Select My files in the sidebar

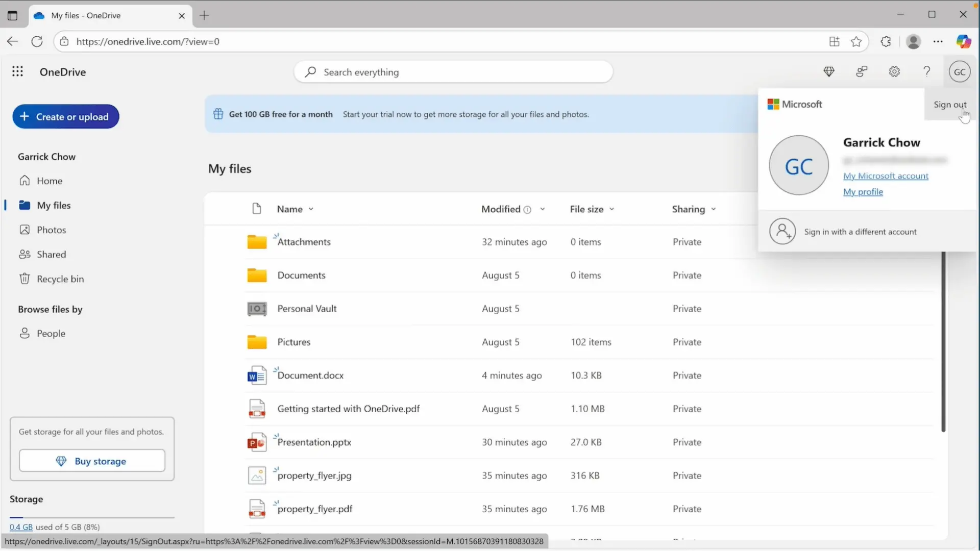[x=54, y=205]
